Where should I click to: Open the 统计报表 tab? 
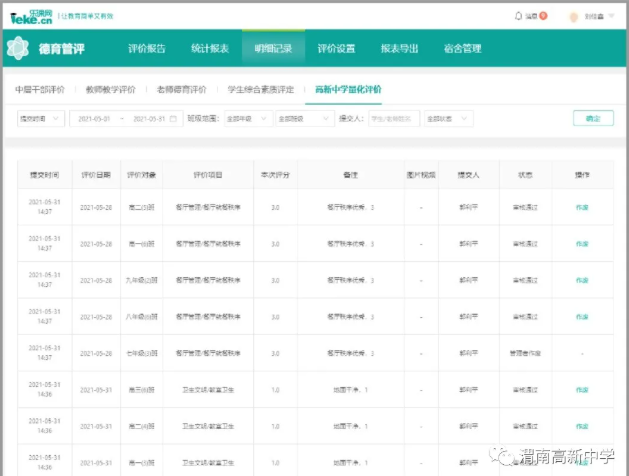coord(210,49)
